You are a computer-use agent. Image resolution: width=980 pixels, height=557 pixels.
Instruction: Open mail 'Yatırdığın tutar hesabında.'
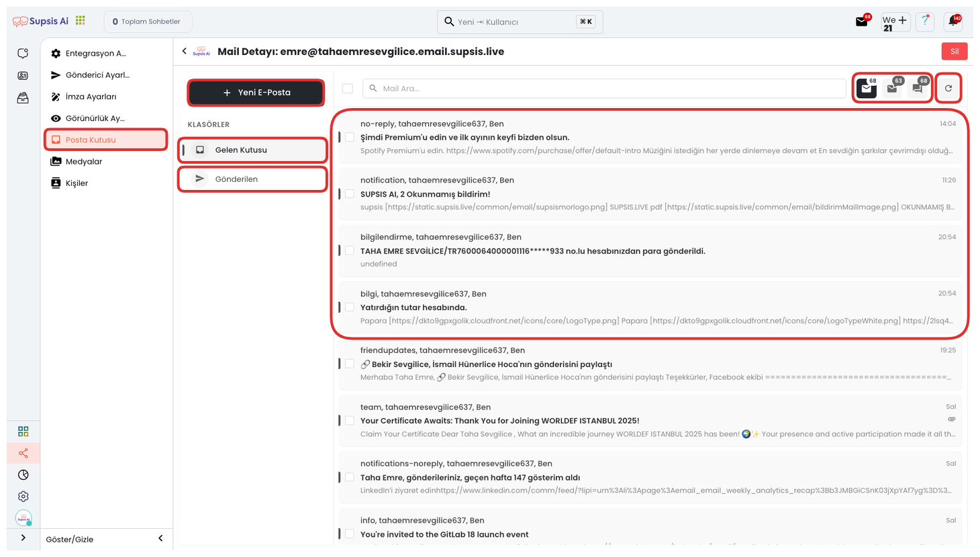[650, 307]
